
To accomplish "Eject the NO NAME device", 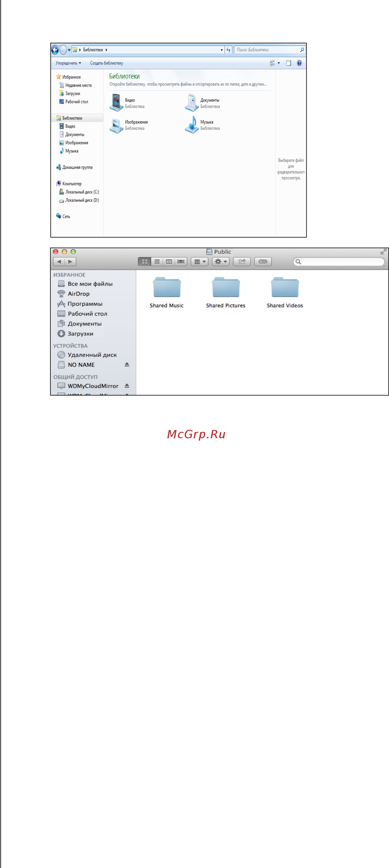I will click(x=127, y=365).
